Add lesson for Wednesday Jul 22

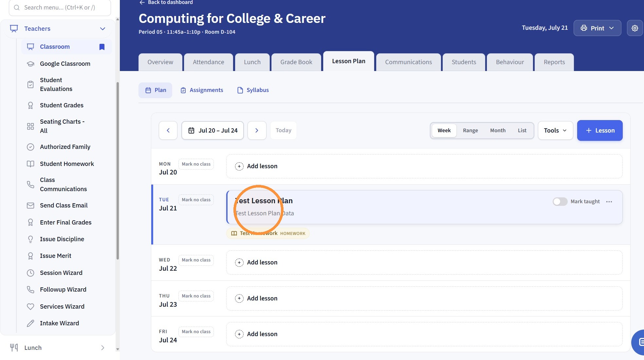click(424, 262)
